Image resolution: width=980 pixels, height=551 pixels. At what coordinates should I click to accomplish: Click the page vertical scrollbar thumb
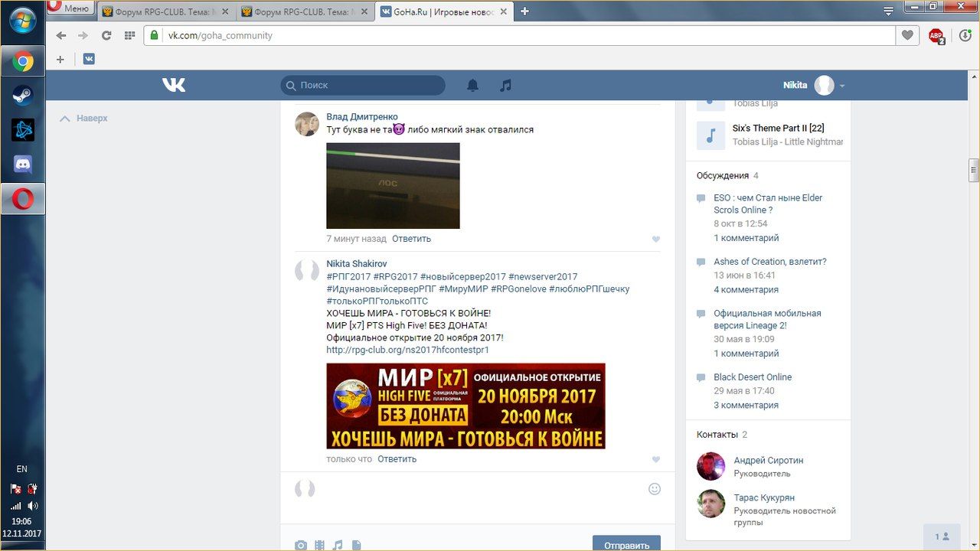click(974, 170)
